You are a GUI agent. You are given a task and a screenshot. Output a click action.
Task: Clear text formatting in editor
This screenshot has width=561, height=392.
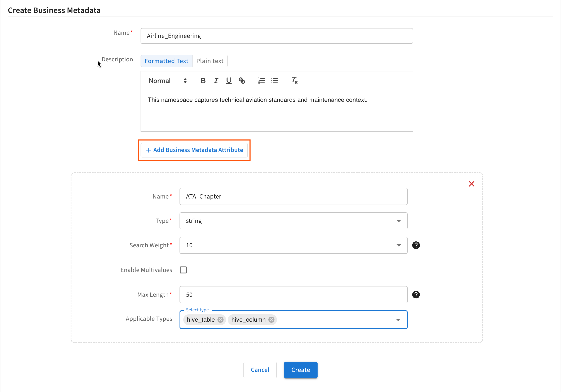coord(294,81)
